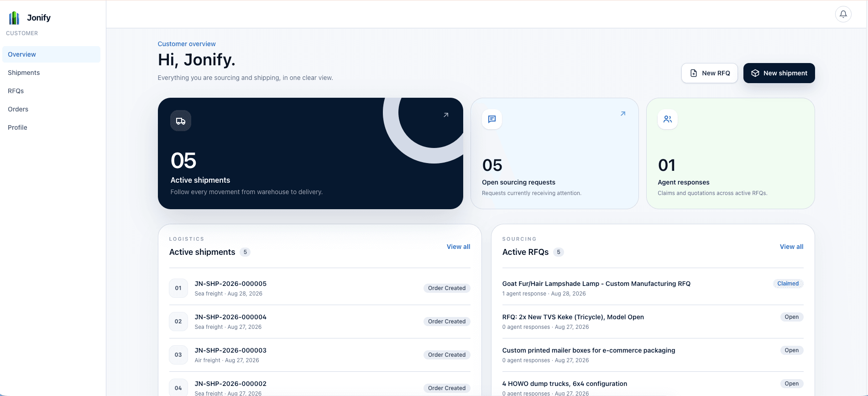Open the notifications bell
The height and width of the screenshot is (396, 868).
pos(843,14)
